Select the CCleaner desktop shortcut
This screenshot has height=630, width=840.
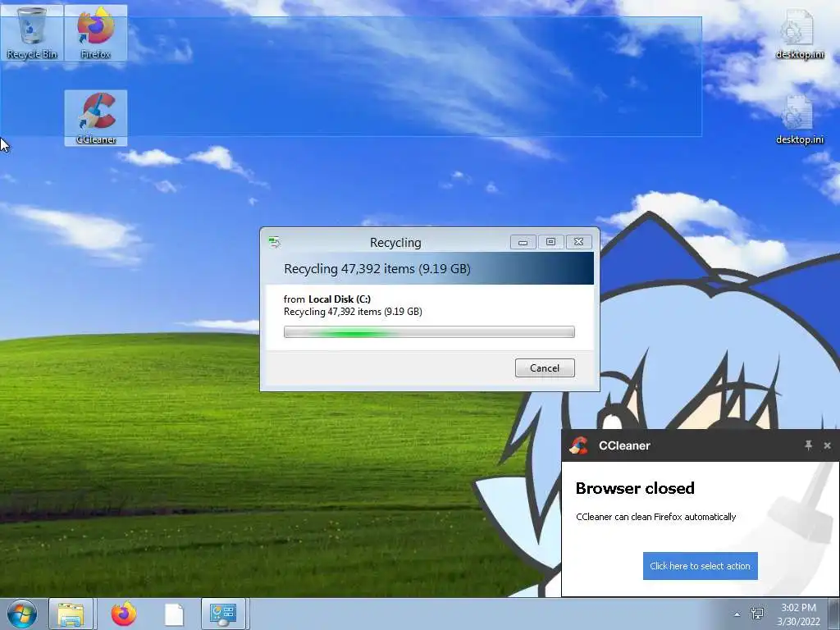click(x=96, y=118)
